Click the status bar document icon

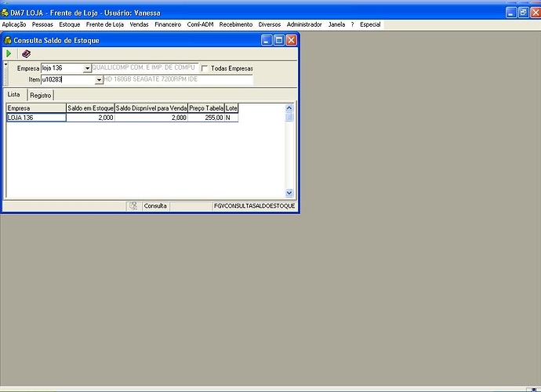coord(133,206)
